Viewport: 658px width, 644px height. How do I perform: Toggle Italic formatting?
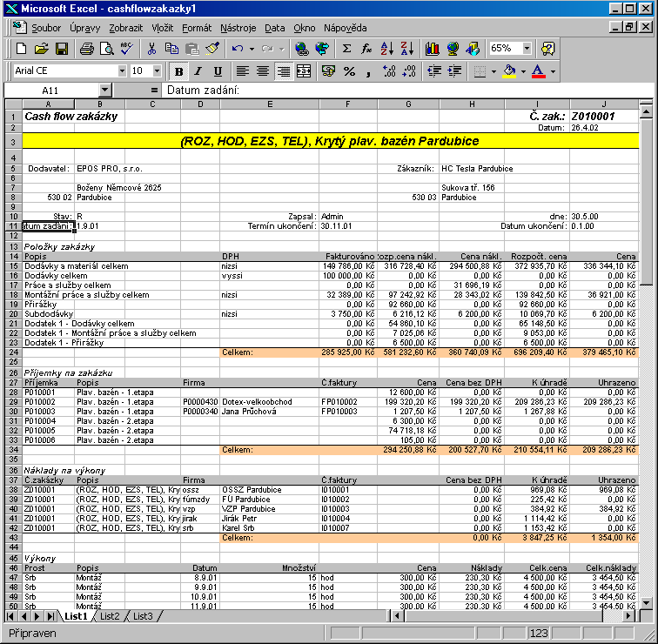(198, 70)
